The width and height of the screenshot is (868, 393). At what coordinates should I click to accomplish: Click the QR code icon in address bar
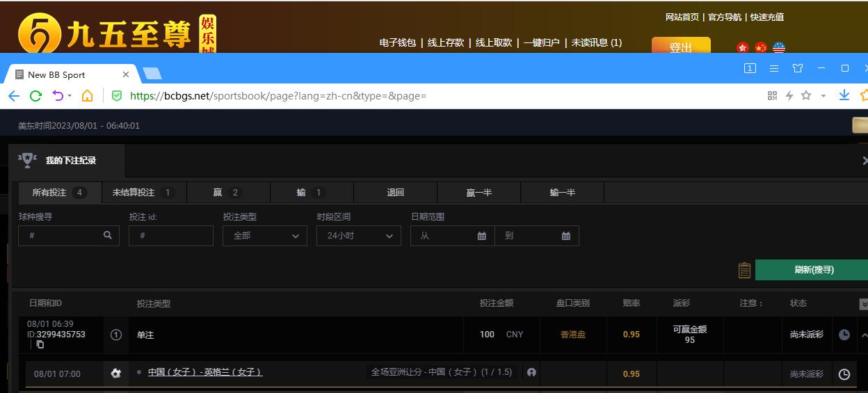(x=772, y=95)
